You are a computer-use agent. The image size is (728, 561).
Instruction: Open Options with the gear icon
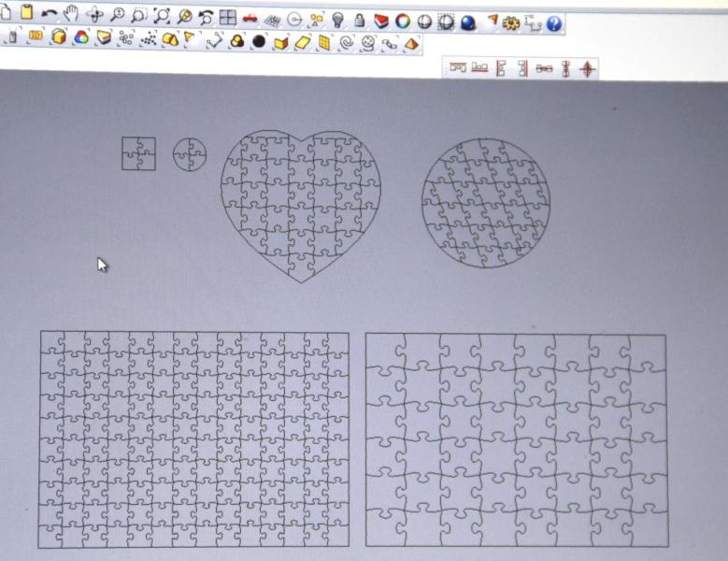click(x=510, y=22)
